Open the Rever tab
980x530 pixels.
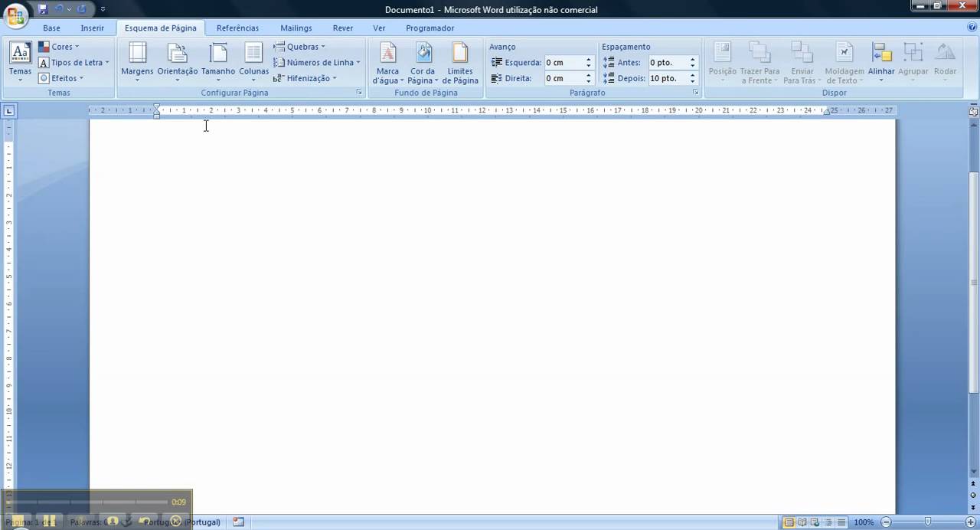343,28
